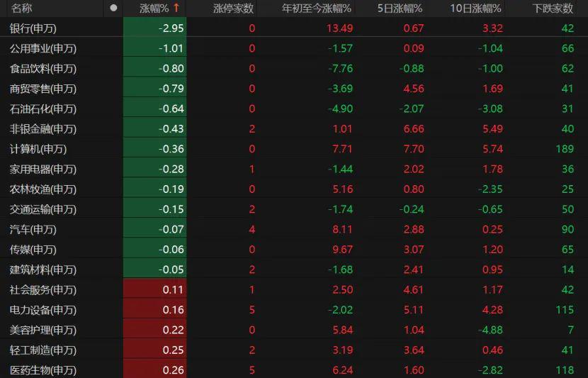588x378 pixels.
Task: Select the 非银金融(申万) row
Action: pyautogui.click(x=43, y=129)
